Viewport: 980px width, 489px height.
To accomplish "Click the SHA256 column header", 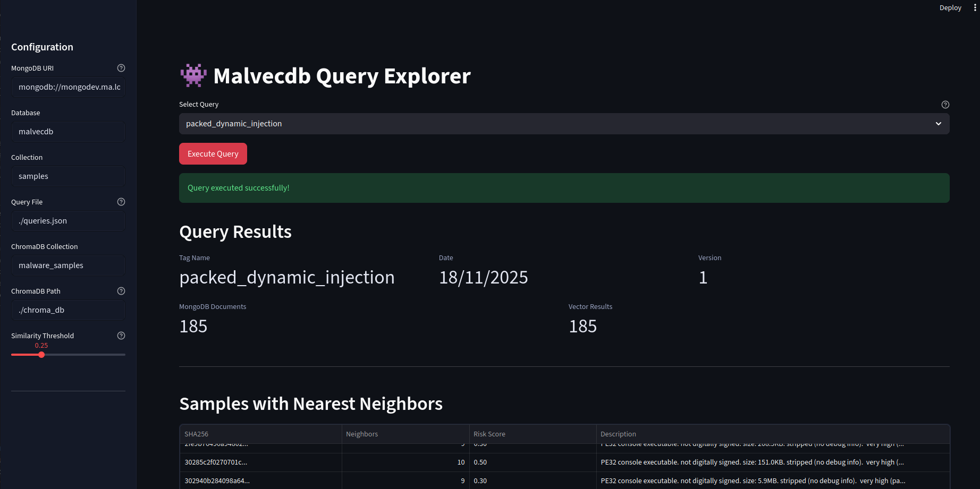I will pyautogui.click(x=197, y=434).
